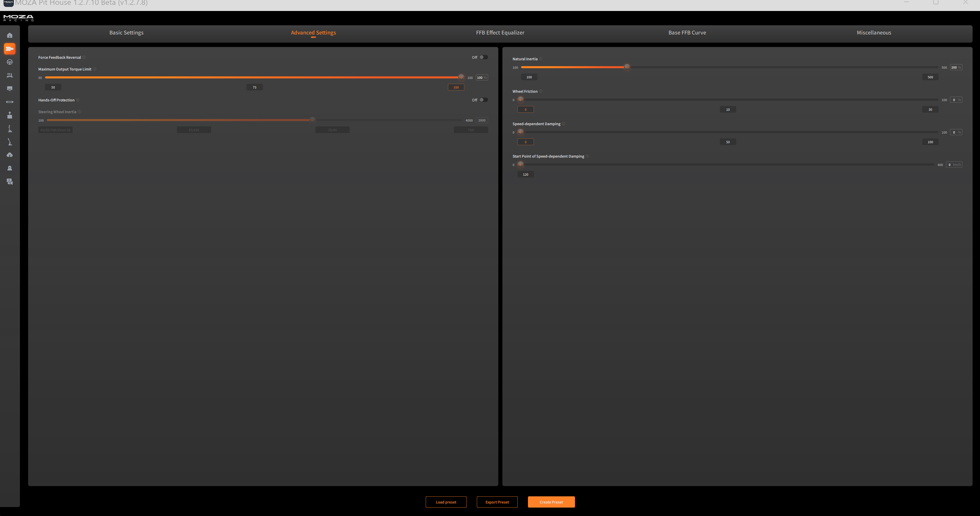Switch to FFB Effect Equalizer tab
This screenshot has height=516, width=980.
500,33
